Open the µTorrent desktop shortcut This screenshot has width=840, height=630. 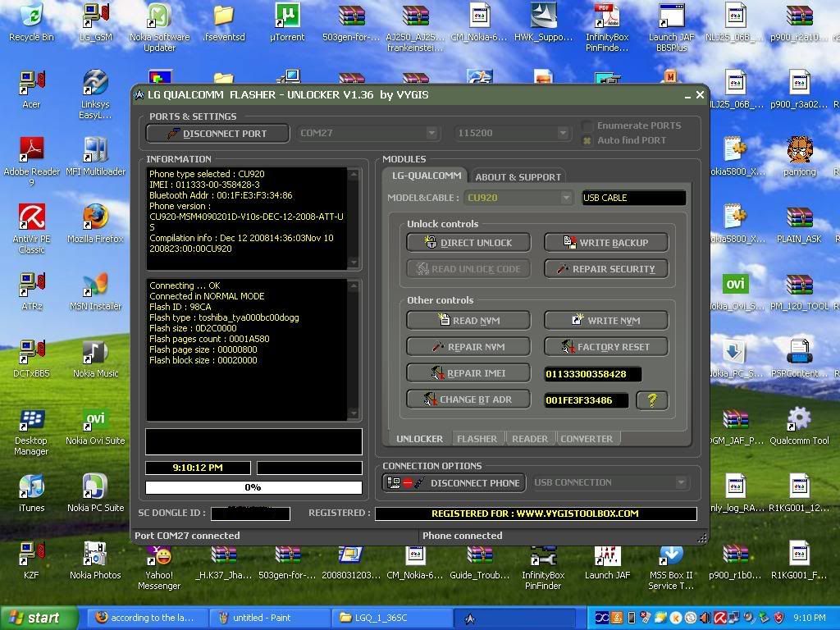(x=287, y=22)
